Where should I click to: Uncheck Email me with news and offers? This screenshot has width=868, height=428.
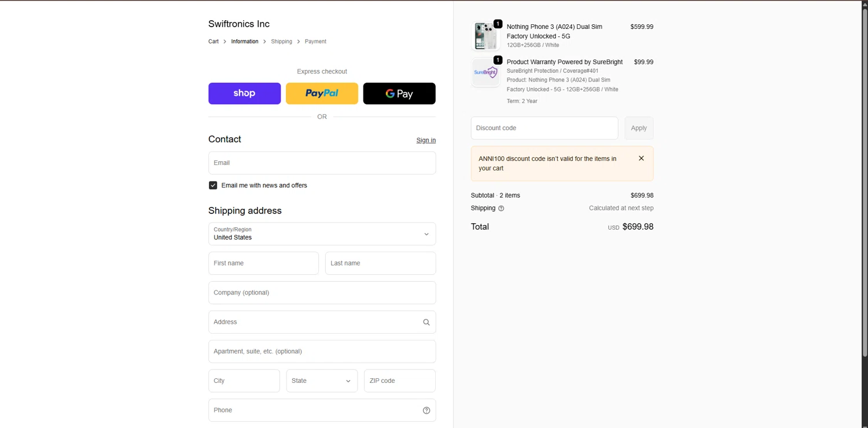(213, 186)
